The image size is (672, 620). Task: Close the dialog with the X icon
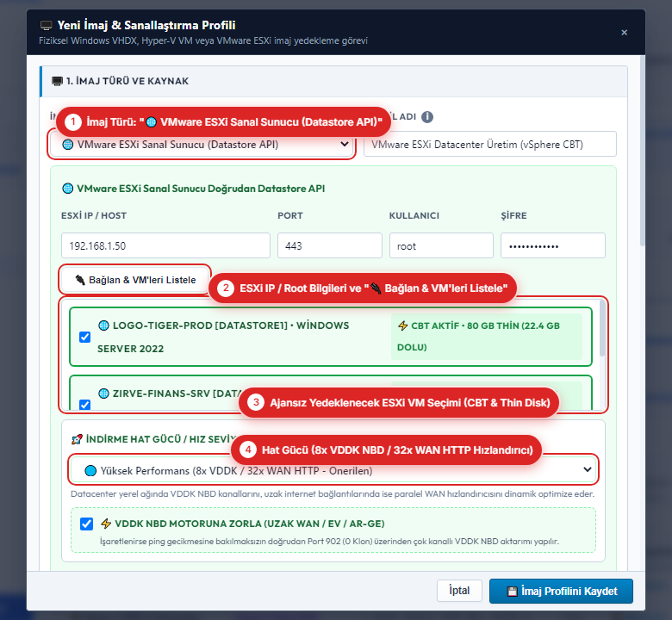pos(624,33)
